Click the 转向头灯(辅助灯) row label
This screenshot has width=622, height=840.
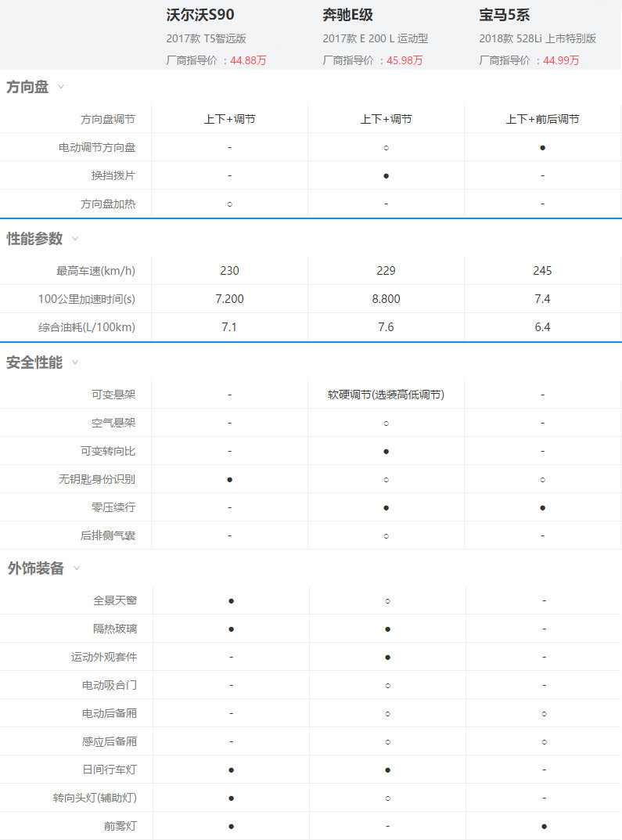95,798
